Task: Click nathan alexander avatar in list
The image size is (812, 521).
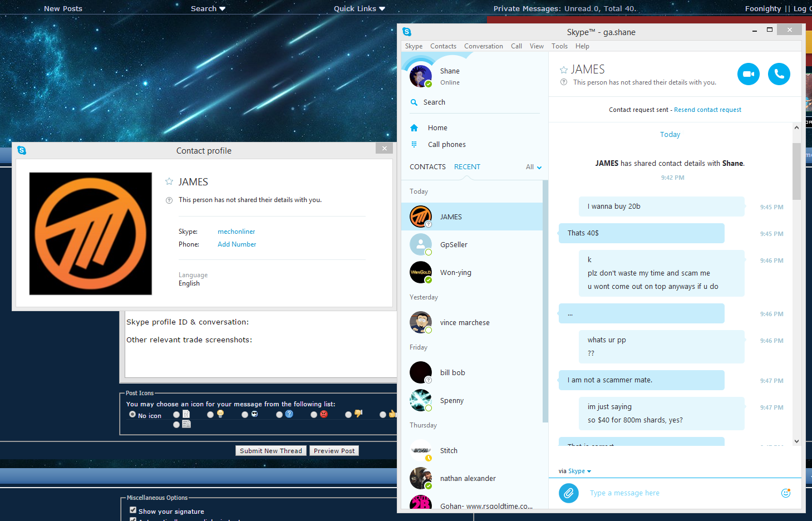Action: pos(421,478)
